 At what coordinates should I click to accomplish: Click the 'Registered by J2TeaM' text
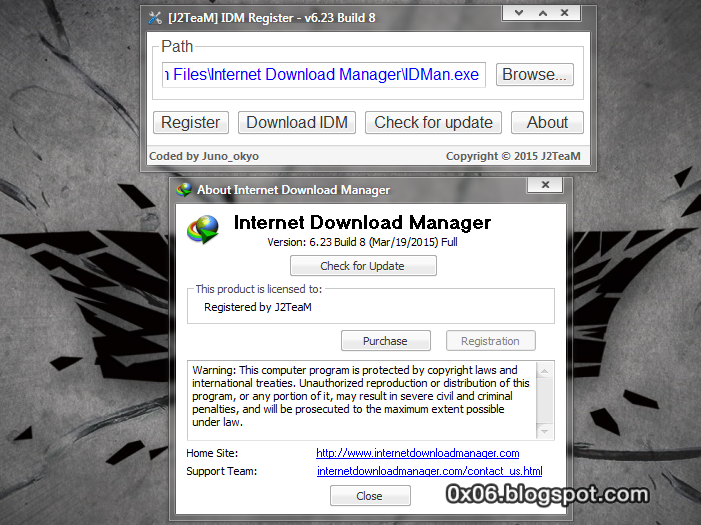point(258,307)
